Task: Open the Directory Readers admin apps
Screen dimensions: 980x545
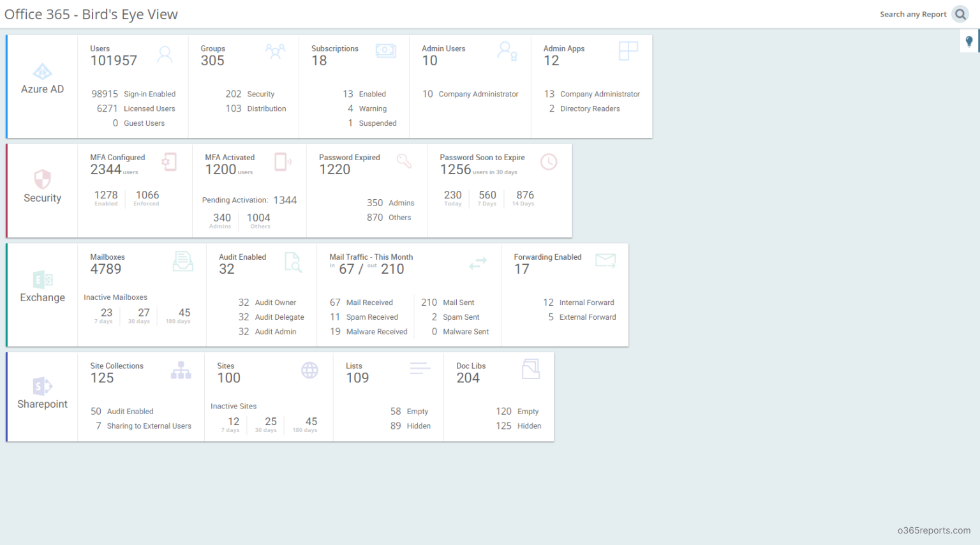Action: (x=584, y=108)
